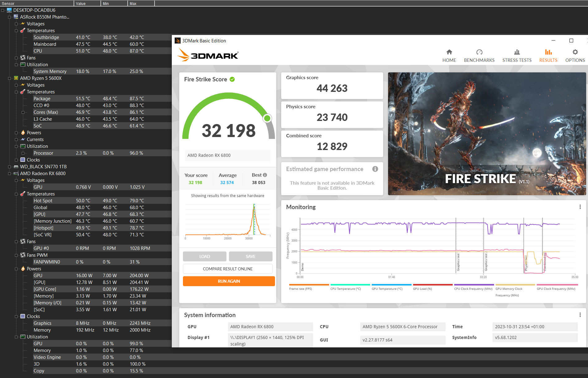Open the STRESS TESTS section
Screen dimensions: 588x378
(517, 56)
